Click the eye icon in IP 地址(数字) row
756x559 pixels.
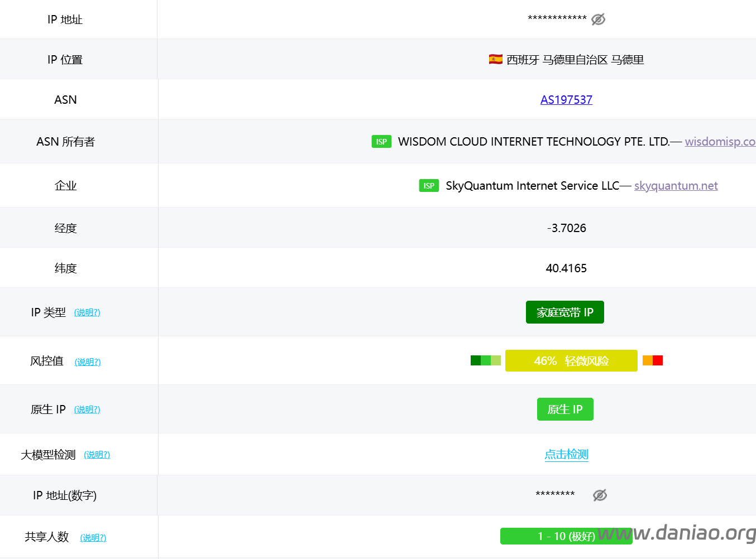(x=600, y=495)
